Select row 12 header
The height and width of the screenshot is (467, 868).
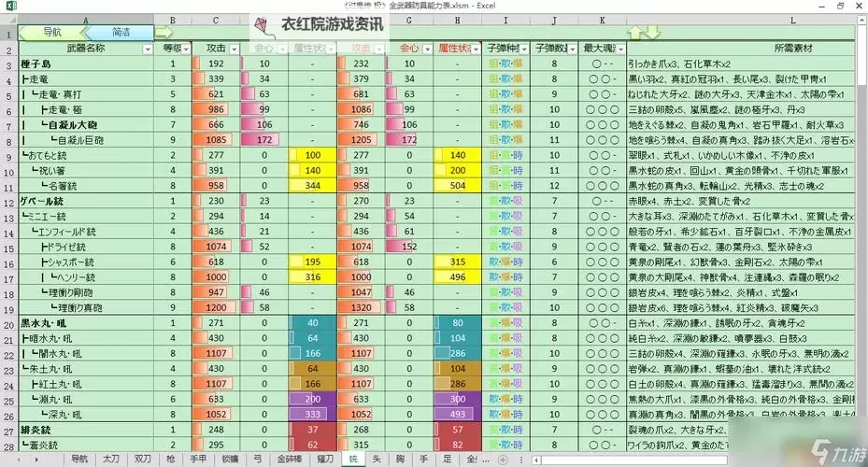pyautogui.click(x=8, y=202)
